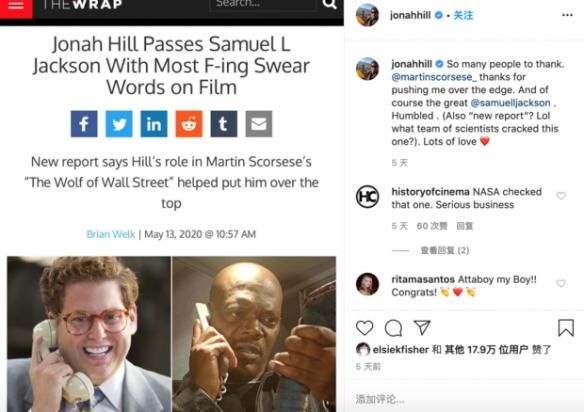This screenshot has height=412, width=584.
Task: Share article on Tumblr
Action: [224, 124]
